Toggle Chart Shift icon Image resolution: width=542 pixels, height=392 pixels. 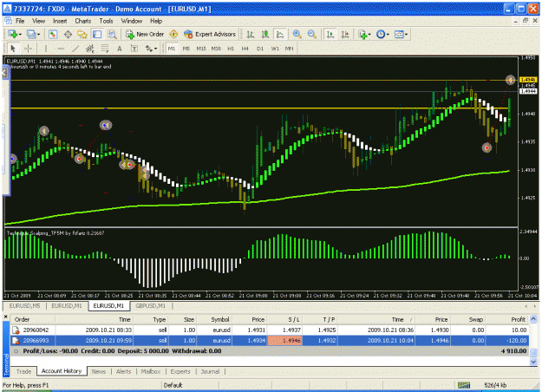click(x=345, y=34)
